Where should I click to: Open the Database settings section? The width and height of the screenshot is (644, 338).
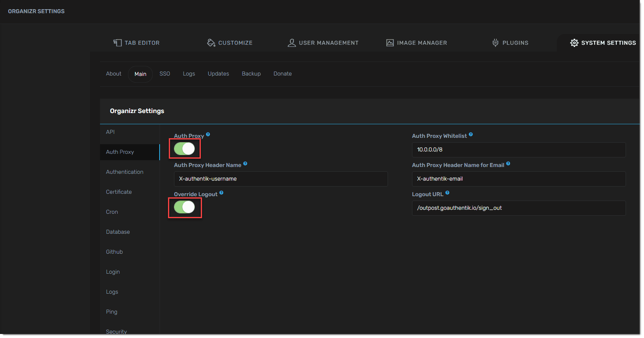pos(118,232)
